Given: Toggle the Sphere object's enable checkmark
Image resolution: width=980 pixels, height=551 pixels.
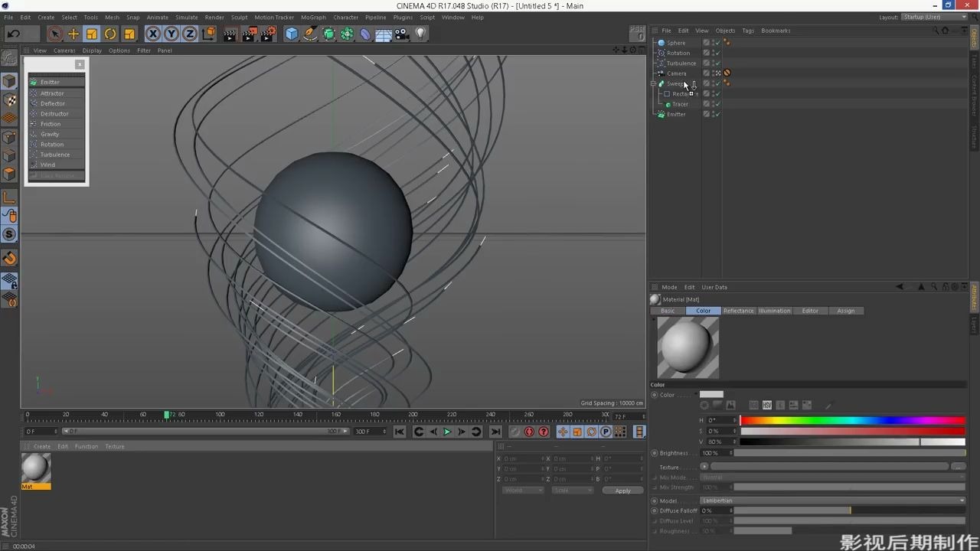Looking at the screenshot, I should [717, 43].
